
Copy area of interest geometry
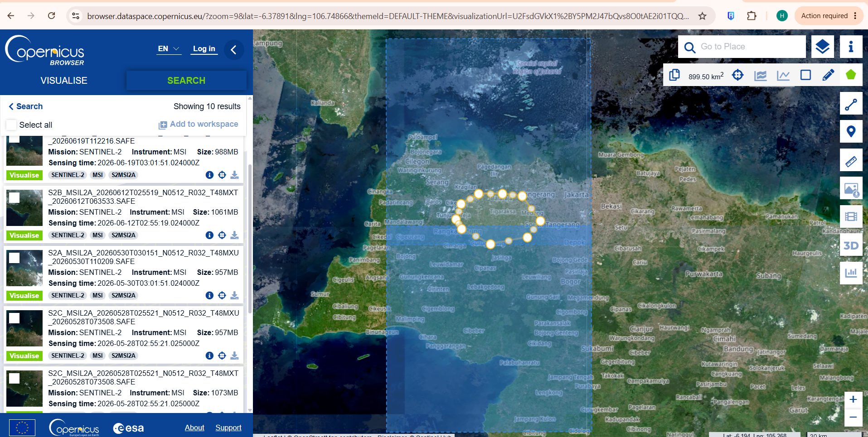coord(674,75)
